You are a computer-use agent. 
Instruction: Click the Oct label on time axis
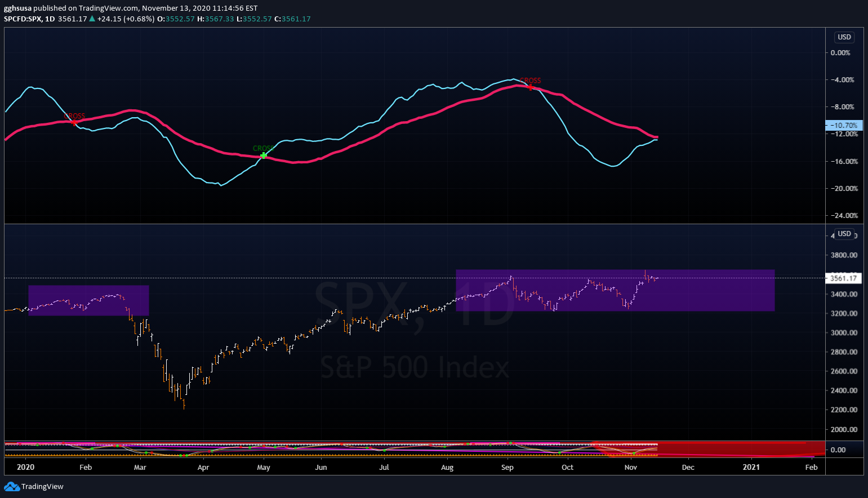click(568, 467)
